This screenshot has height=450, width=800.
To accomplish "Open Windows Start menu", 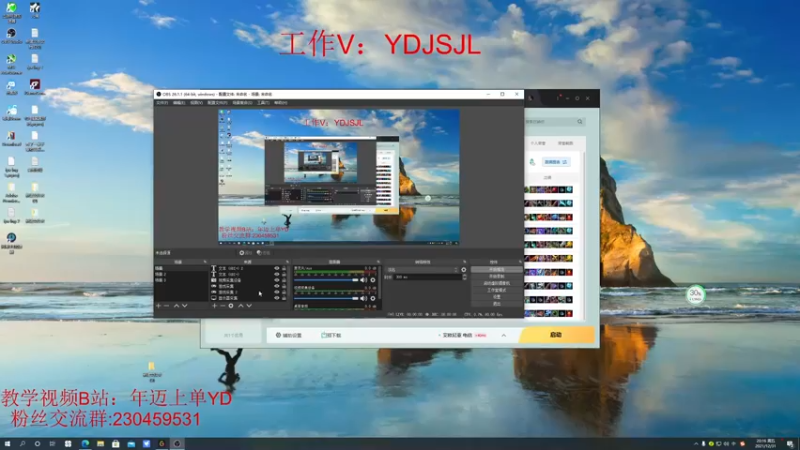I will (x=7, y=444).
